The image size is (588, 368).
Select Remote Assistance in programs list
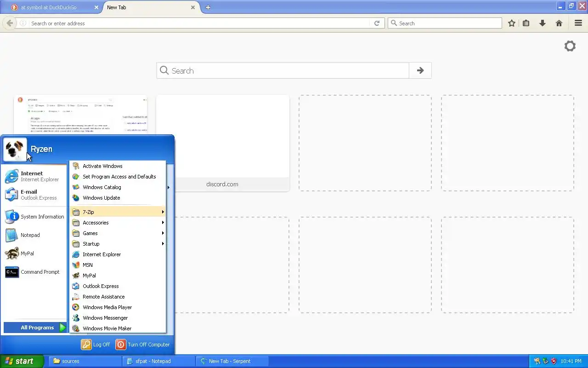(x=118, y=297)
